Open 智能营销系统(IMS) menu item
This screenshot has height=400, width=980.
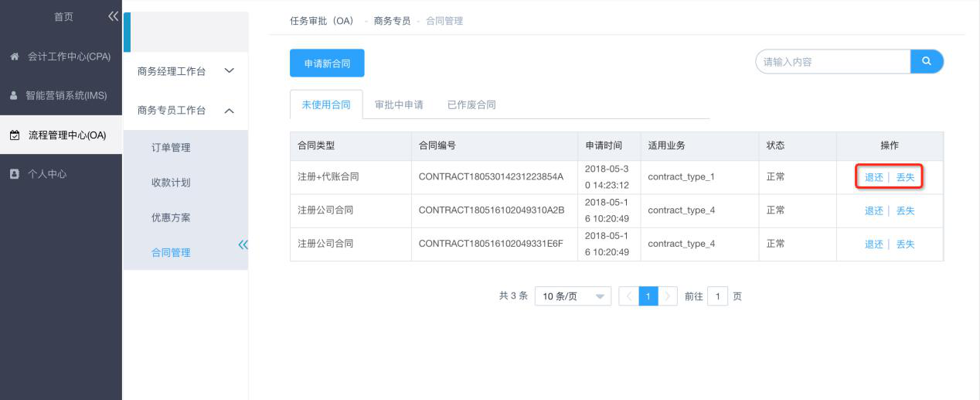(x=61, y=96)
